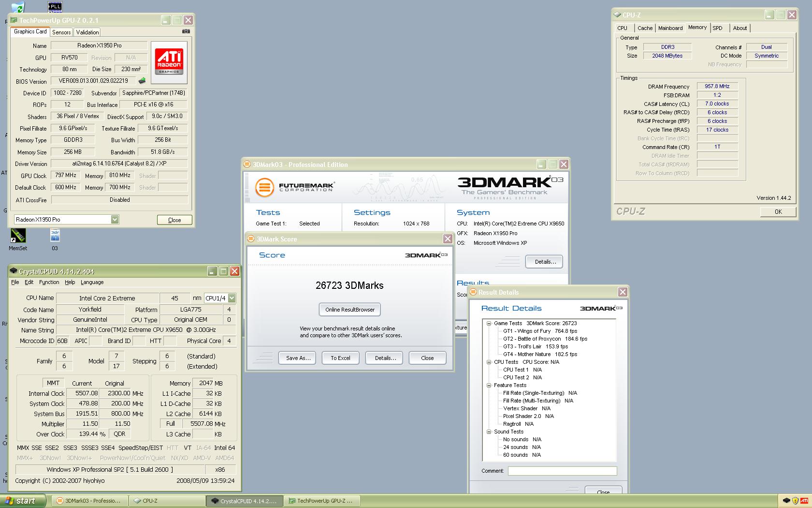
Task: Click the CPU-Z title bar icon
Action: 617,15
